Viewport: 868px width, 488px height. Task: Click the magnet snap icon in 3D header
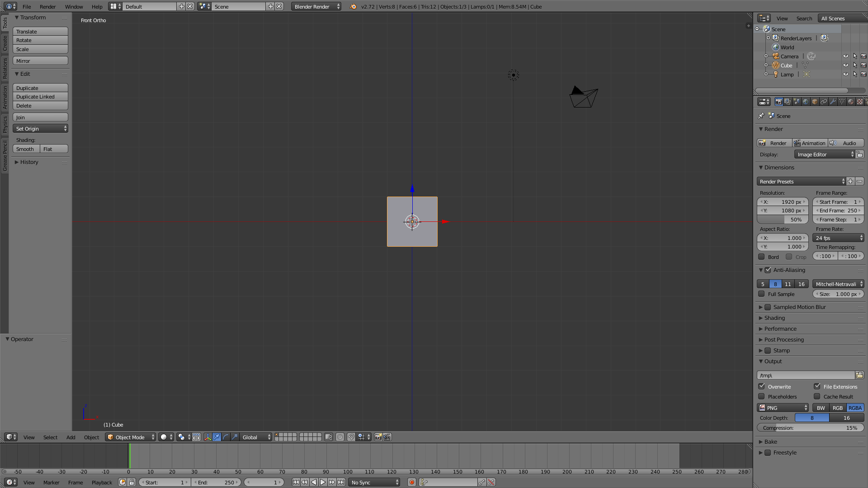(351, 437)
